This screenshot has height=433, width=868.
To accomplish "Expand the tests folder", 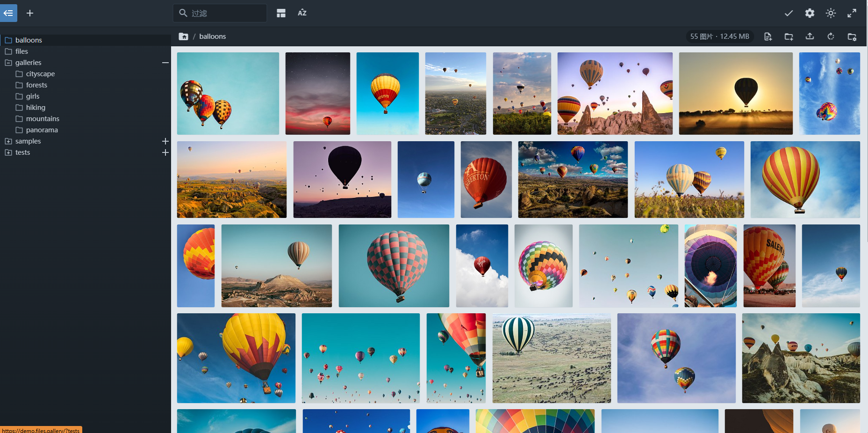I will click(x=165, y=152).
